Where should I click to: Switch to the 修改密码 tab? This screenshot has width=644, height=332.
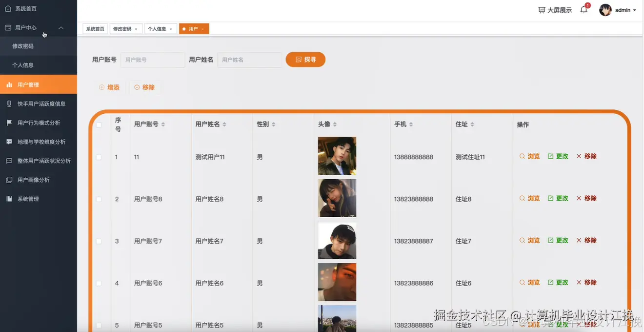(x=122, y=29)
